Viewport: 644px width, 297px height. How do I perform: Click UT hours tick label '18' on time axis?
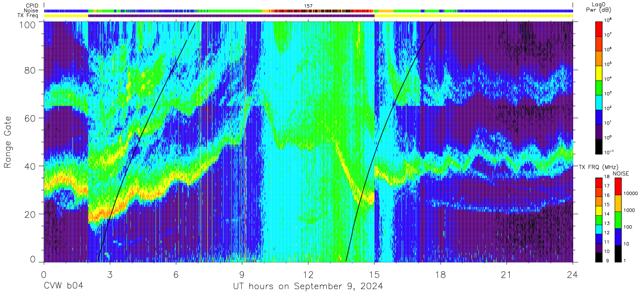click(441, 274)
